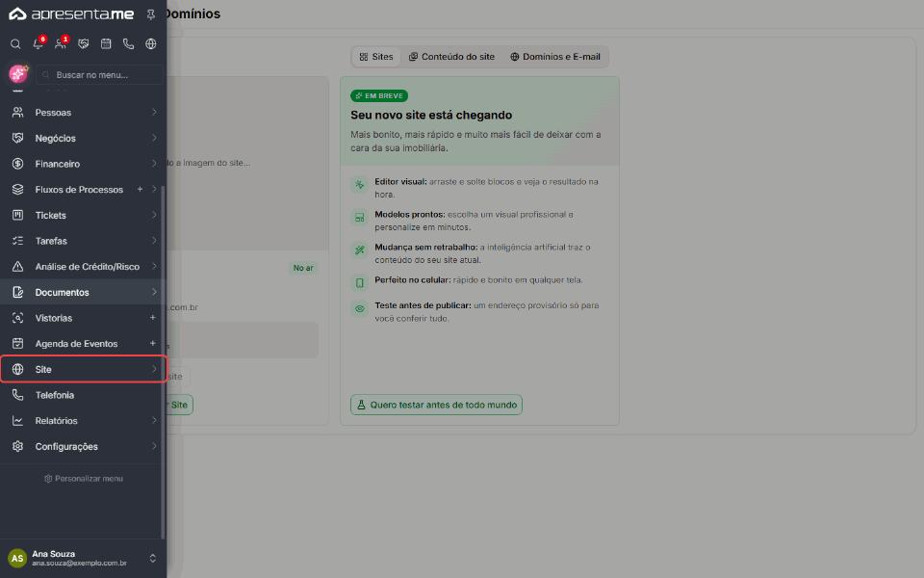Switch to the Sites tab
Image resolution: width=924 pixels, height=578 pixels.
(376, 57)
